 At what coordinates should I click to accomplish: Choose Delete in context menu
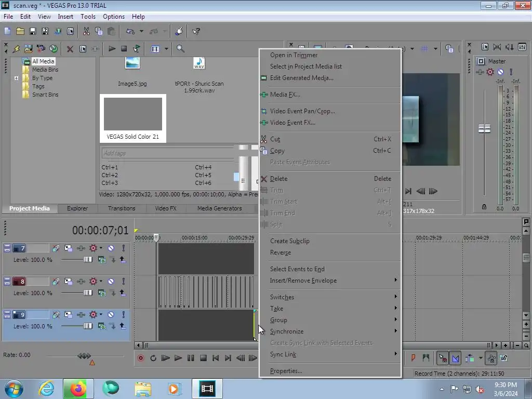tap(330, 179)
